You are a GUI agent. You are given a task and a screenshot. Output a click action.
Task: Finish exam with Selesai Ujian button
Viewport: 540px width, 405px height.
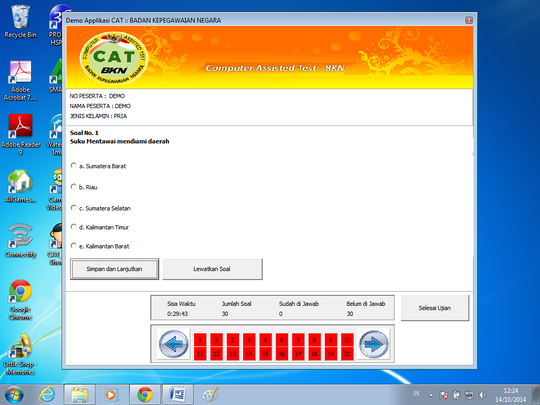coord(435,308)
